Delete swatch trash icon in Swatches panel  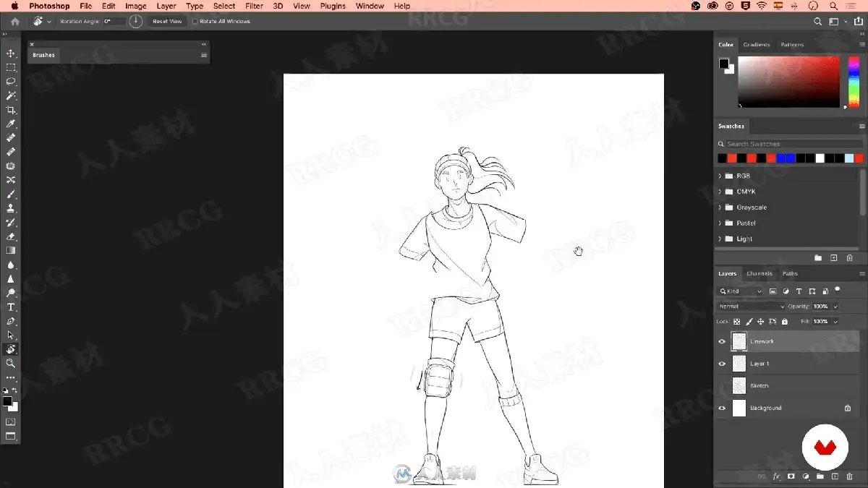[x=850, y=258]
